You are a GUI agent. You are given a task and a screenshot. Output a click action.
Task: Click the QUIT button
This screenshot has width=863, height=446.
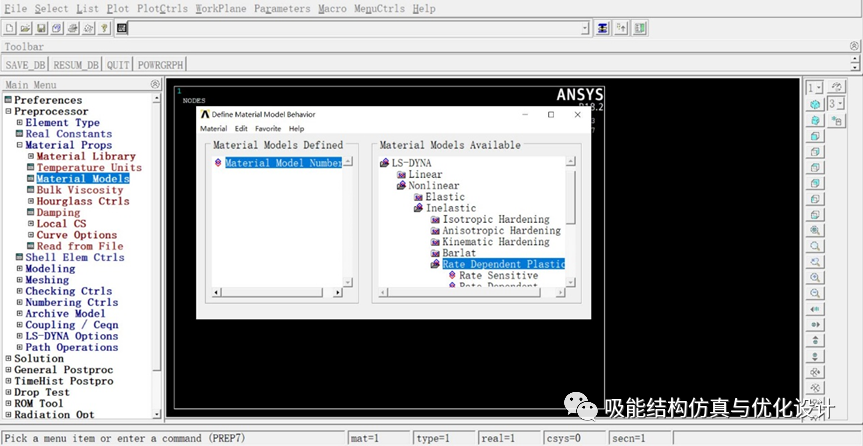[118, 64]
